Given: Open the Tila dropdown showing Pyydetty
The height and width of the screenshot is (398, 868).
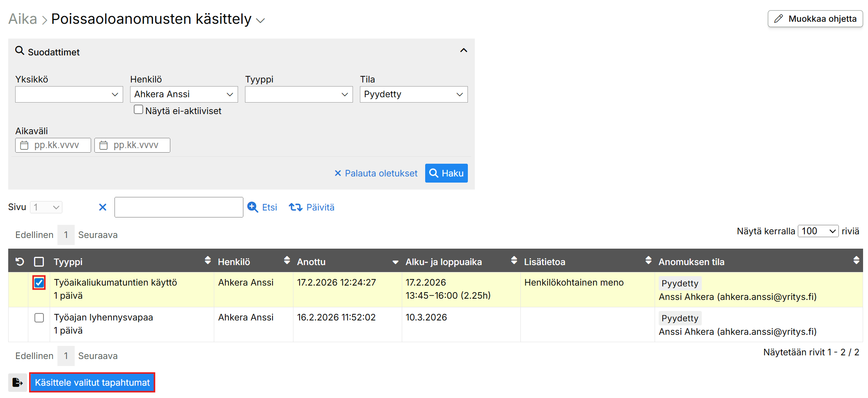Looking at the screenshot, I should click(x=413, y=94).
